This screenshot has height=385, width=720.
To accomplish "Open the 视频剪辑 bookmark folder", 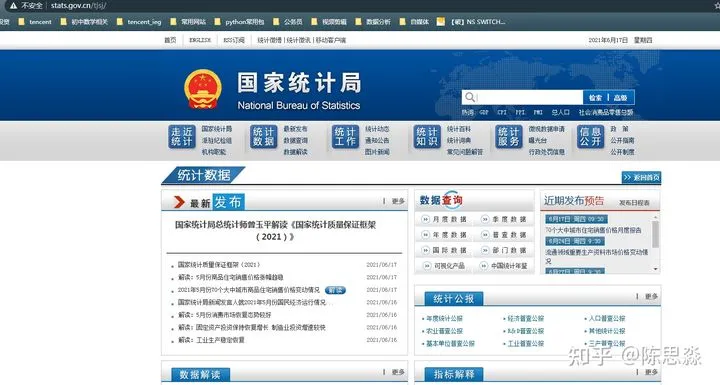I will pyautogui.click(x=328, y=22).
